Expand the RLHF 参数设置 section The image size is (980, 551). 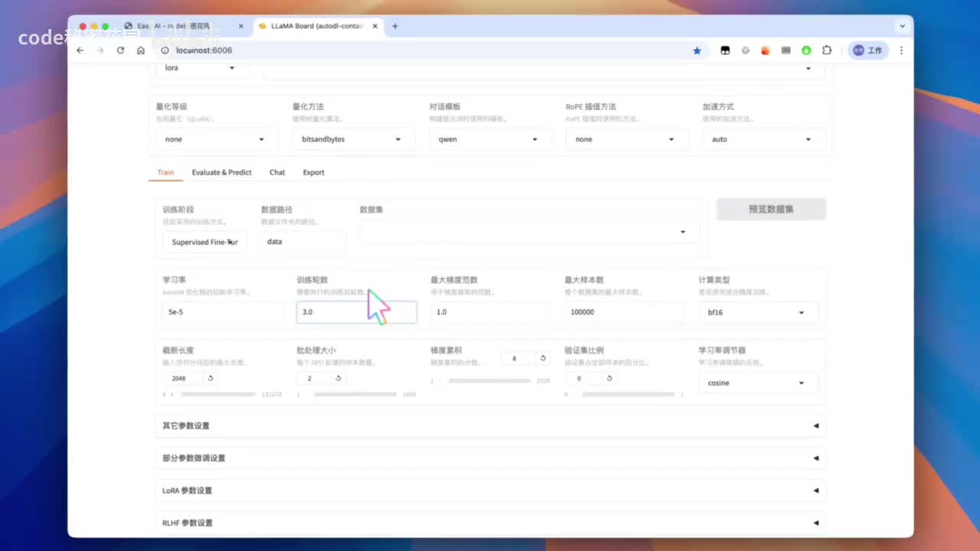click(x=490, y=522)
